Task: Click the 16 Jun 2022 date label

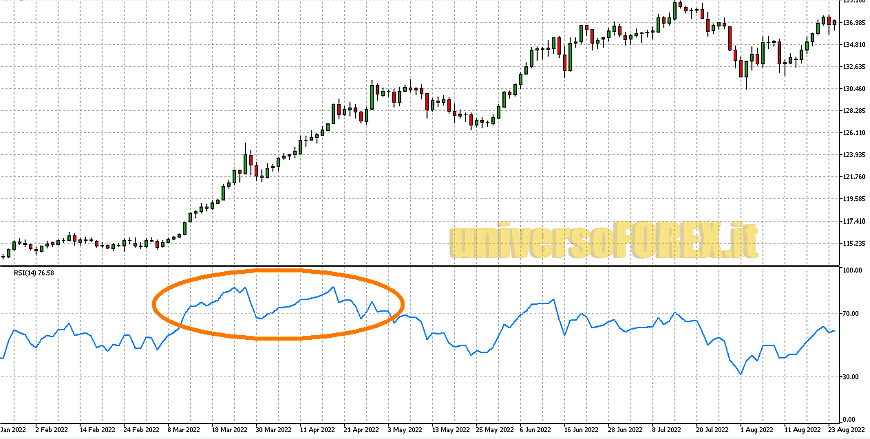Action: coord(581,429)
